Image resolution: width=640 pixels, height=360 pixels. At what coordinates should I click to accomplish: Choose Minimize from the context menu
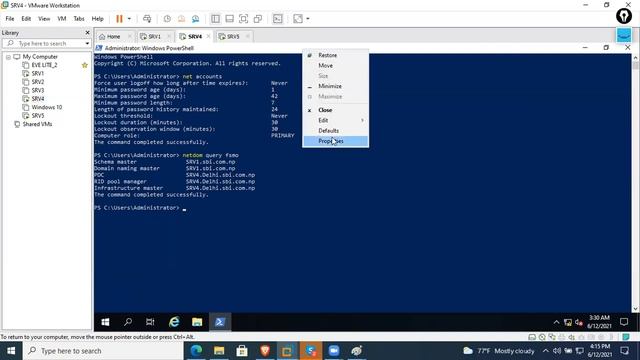pos(336,86)
